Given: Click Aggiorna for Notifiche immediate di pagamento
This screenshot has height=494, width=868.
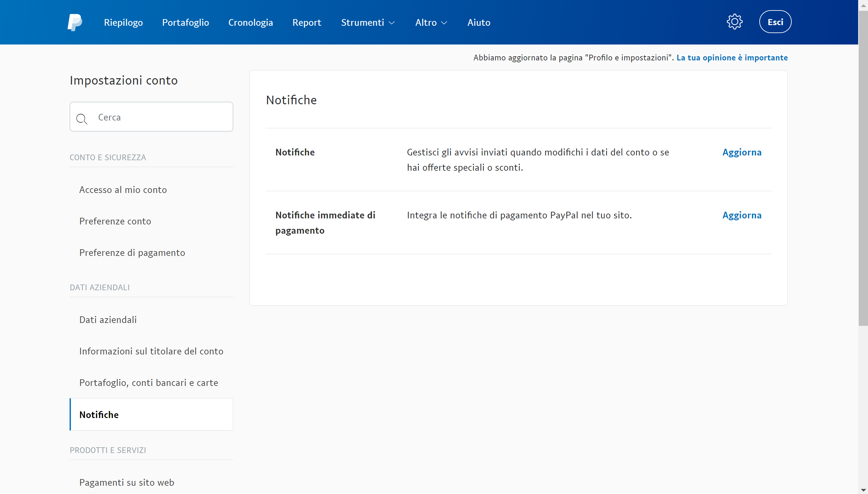Looking at the screenshot, I should coord(742,215).
